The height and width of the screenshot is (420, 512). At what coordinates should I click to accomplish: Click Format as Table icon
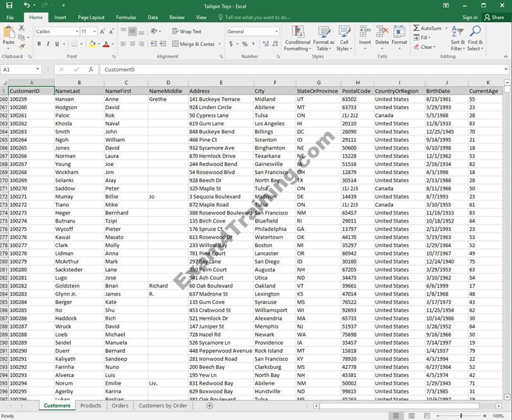(x=324, y=39)
